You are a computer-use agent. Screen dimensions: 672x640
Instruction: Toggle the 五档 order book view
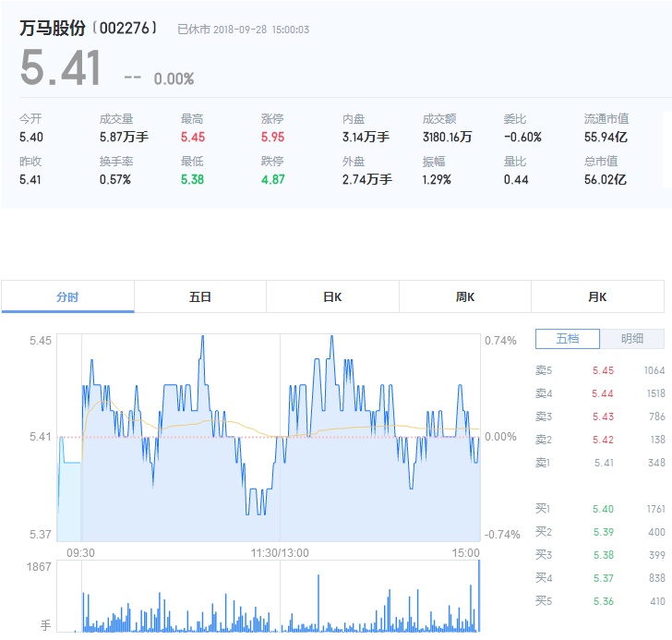[568, 339]
